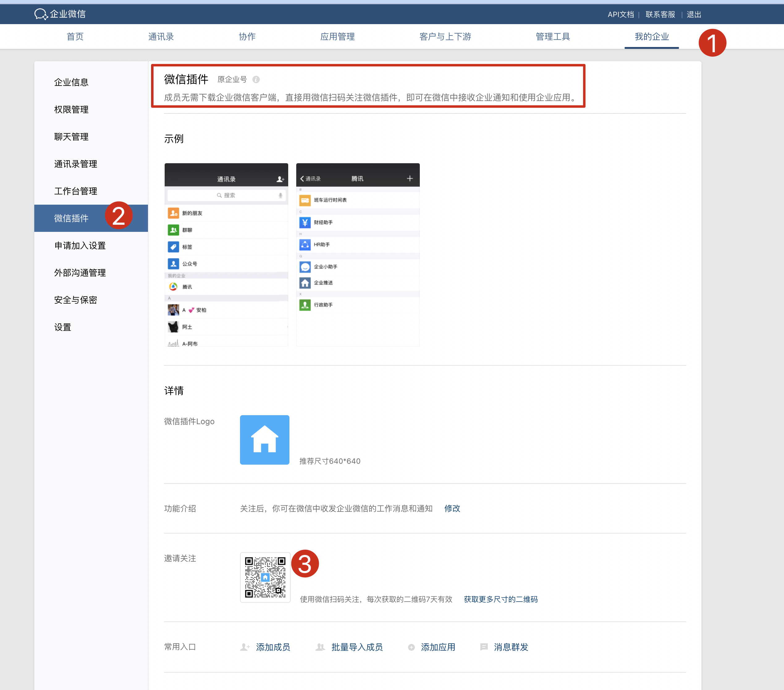Image resolution: width=784 pixels, height=690 pixels.
Task: Open the 客户与上下游 tab
Action: point(445,36)
